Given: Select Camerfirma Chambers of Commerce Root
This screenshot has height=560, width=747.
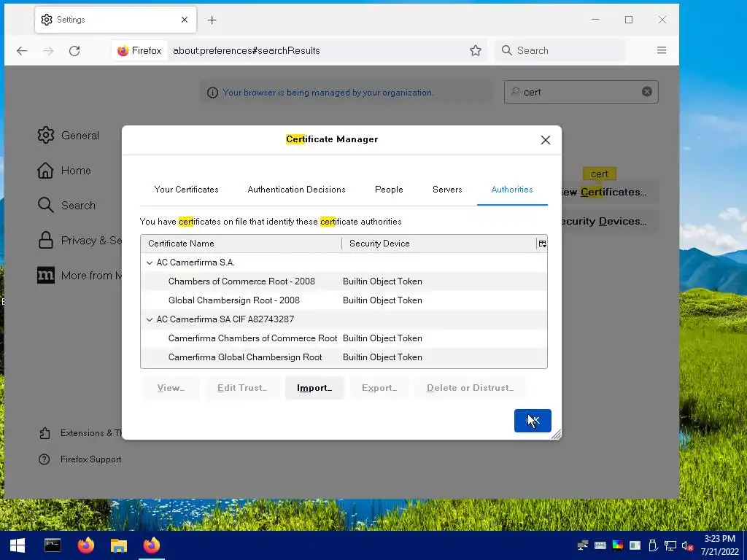Looking at the screenshot, I should coord(344,338).
